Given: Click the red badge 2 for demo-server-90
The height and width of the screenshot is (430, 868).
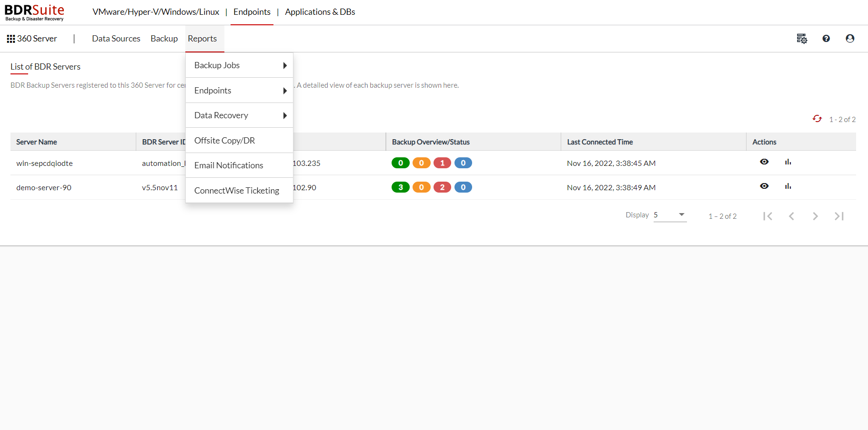Looking at the screenshot, I should point(443,187).
